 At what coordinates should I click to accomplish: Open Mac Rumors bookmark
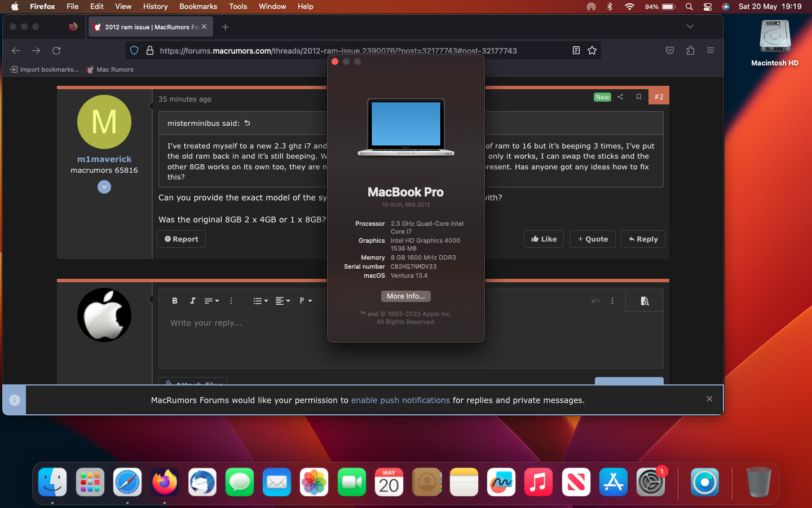pyautogui.click(x=110, y=69)
